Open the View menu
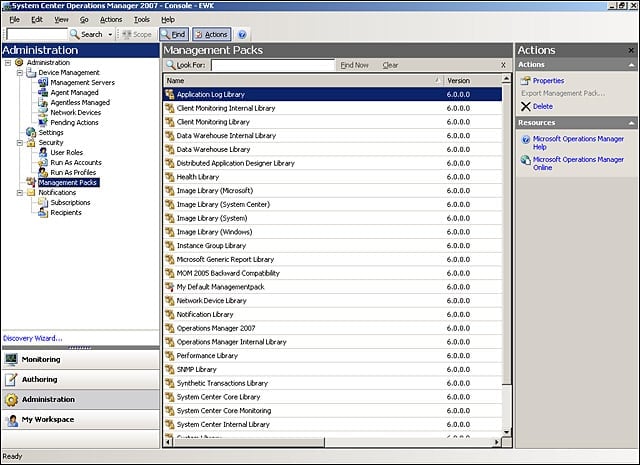 [x=62, y=20]
